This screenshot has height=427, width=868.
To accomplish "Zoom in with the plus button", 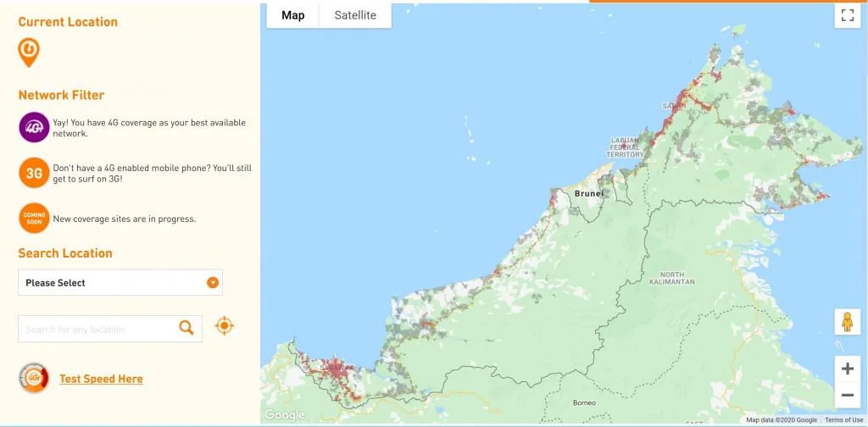I will click(x=847, y=369).
